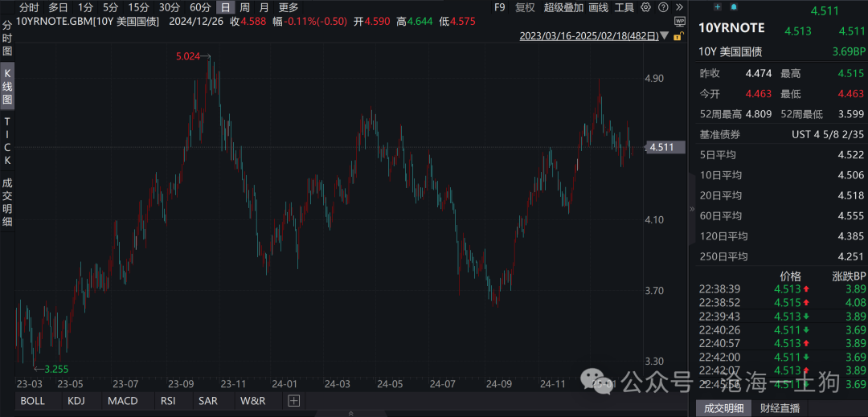Open the 画线 drawing tools
Screen dimensions: 868x417
pos(599,7)
